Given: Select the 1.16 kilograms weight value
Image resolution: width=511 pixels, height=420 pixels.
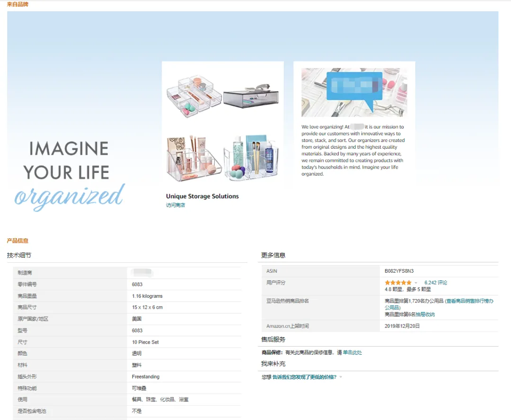Looking at the screenshot, I should tap(147, 296).
